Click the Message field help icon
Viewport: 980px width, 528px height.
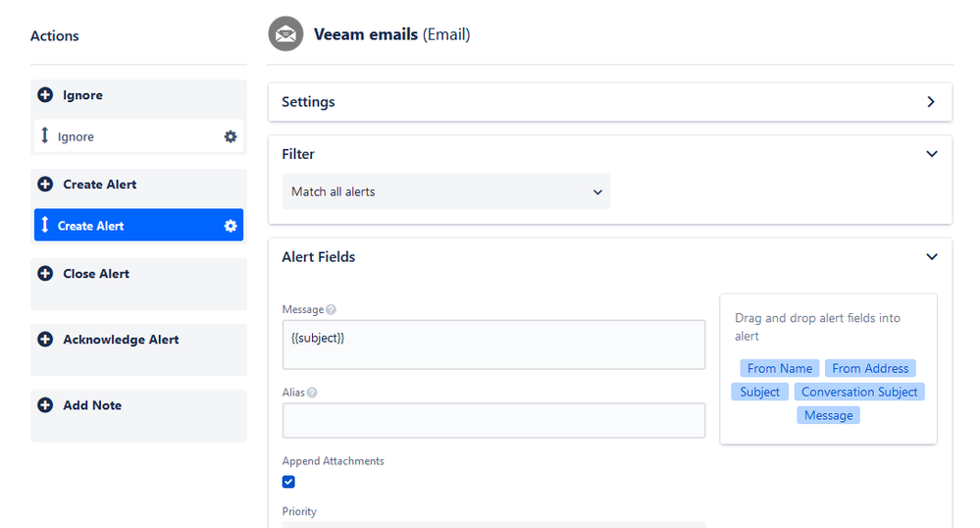coord(332,310)
